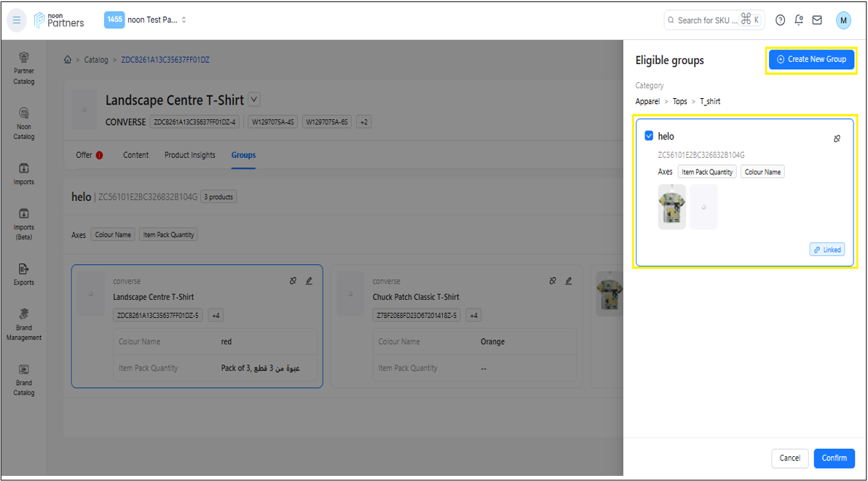Open the help question mark icon

pyautogui.click(x=780, y=20)
